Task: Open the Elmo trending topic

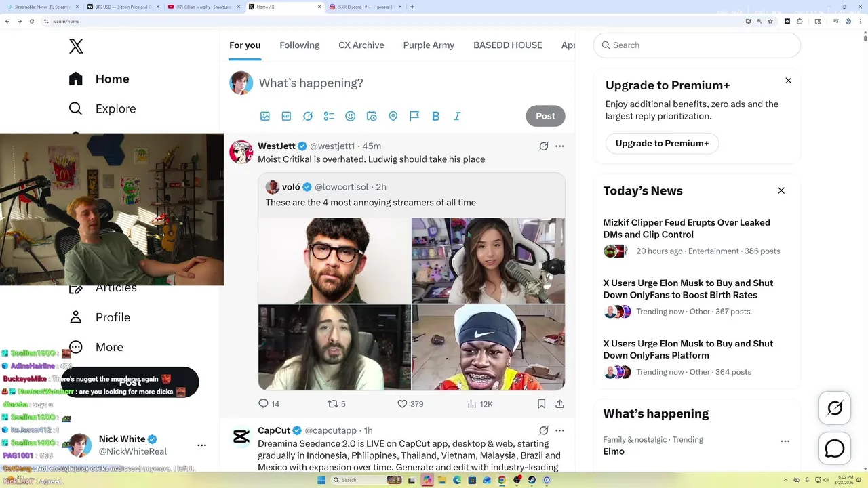Action: pos(613,451)
